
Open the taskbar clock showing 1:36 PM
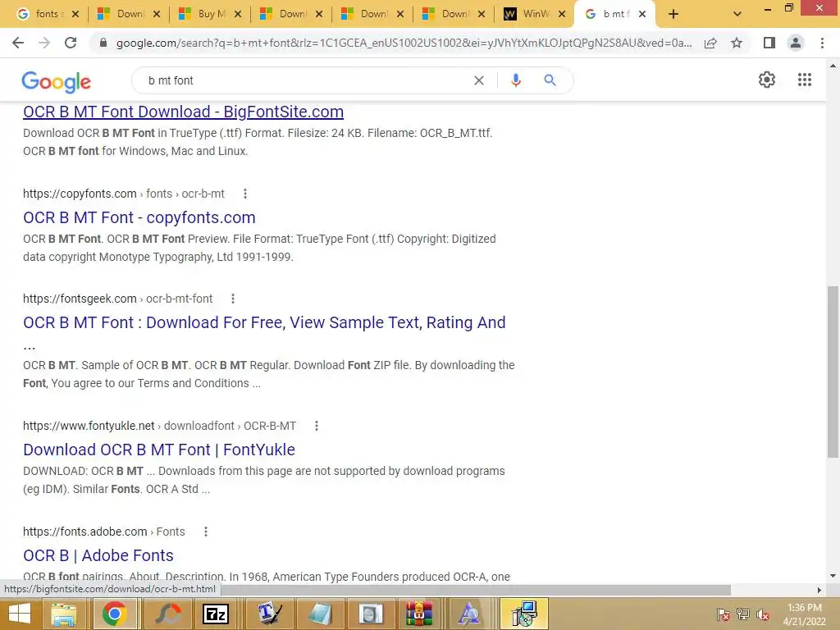(x=804, y=614)
